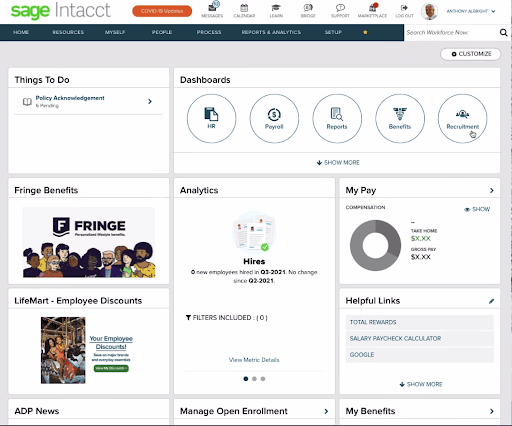The height and width of the screenshot is (426, 512).
Task: Open the Reports dashboard circle
Action: click(x=337, y=118)
